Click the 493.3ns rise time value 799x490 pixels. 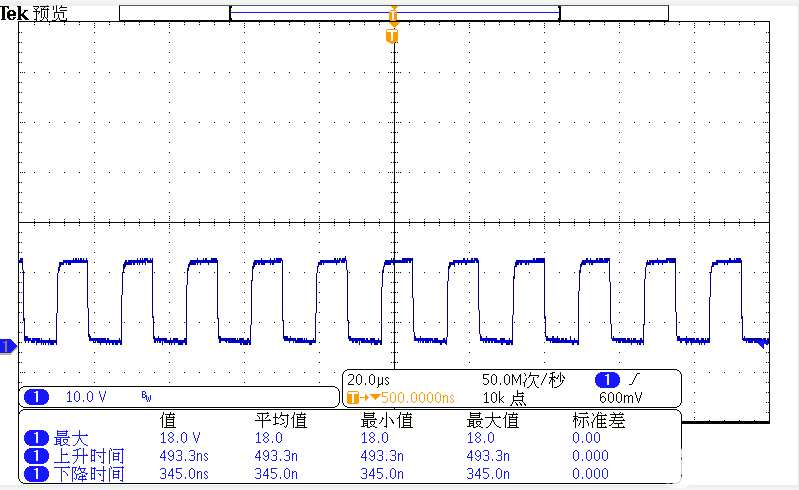point(184,456)
